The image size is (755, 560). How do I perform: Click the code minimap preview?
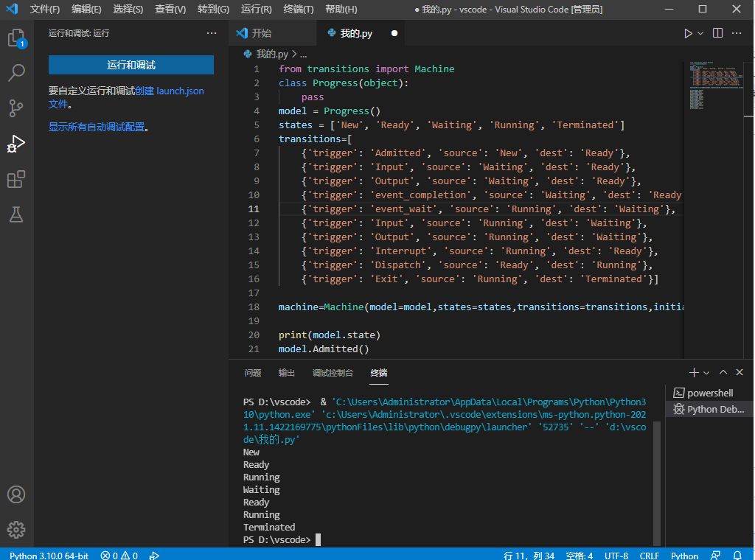click(713, 81)
